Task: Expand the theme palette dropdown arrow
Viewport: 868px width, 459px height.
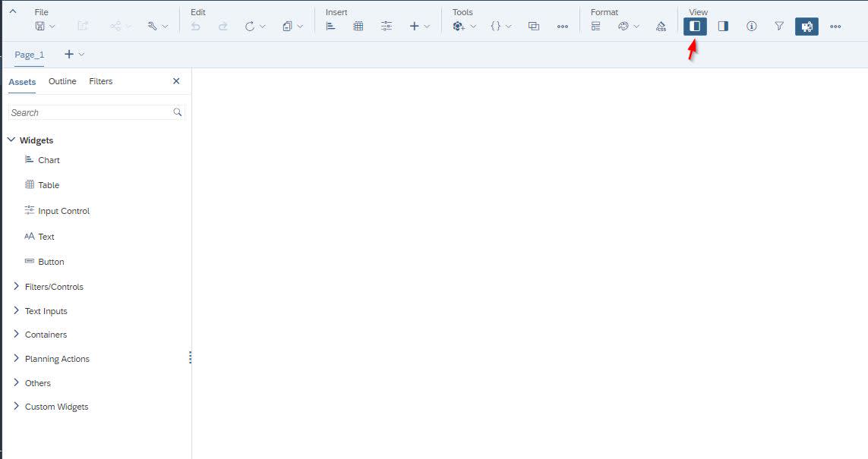Action: [x=636, y=27]
